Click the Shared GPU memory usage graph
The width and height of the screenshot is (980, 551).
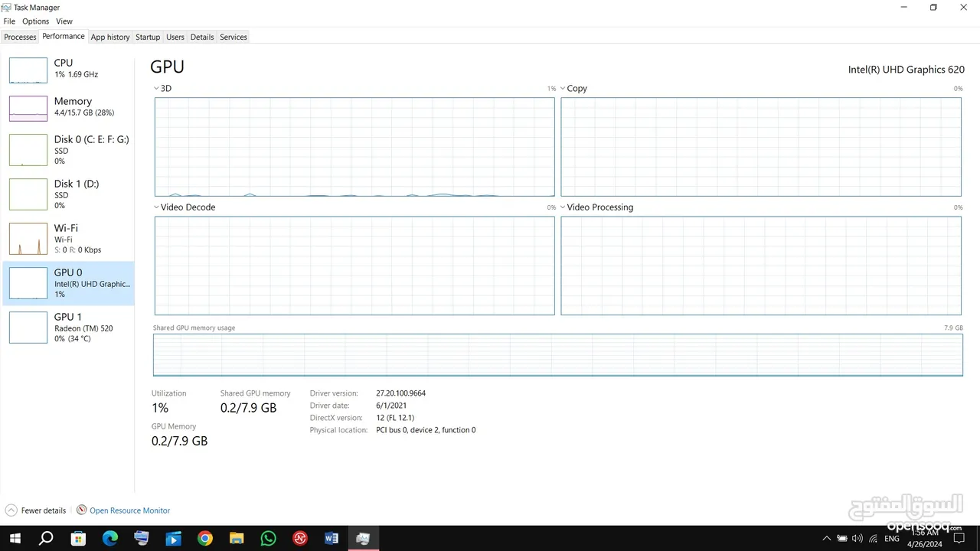(x=558, y=355)
